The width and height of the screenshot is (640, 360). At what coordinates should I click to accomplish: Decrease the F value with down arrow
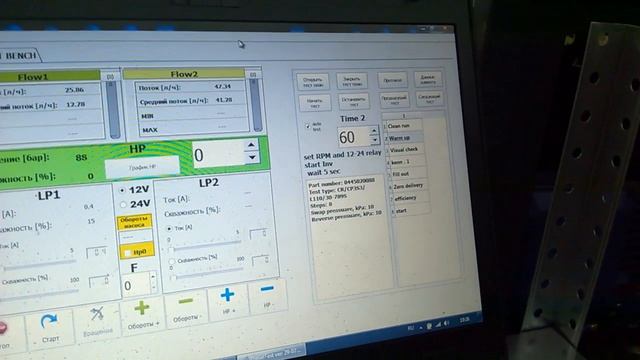pos(153,287)
